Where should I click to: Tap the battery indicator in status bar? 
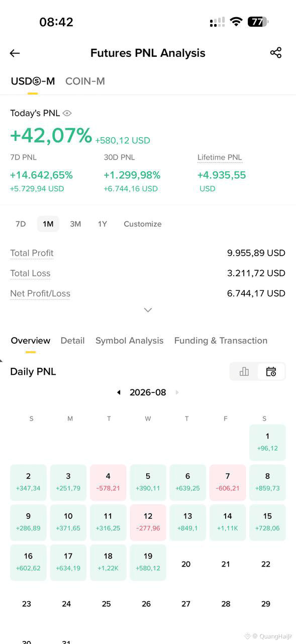click(258, 22)
